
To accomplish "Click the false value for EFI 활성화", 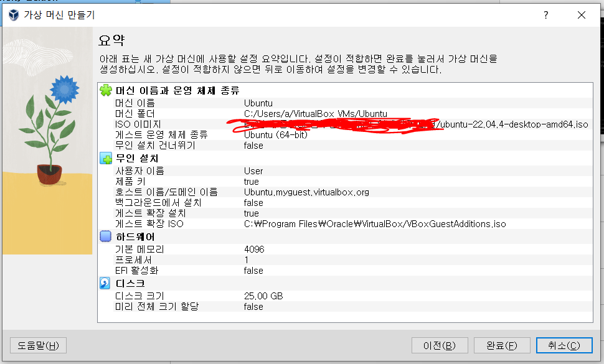I will tap(253, 271).
